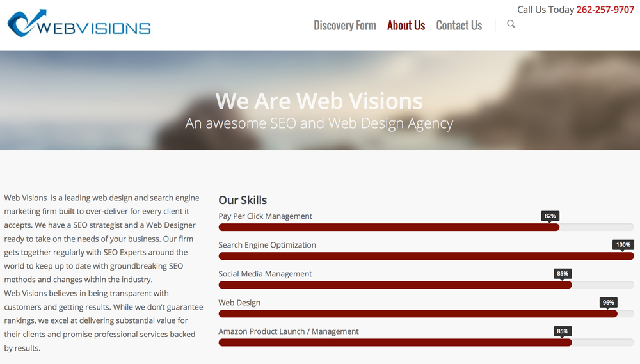This screenshot has width=640, height=364.
Task: Click the 100% tooltip badge
Action: (623, 245)
